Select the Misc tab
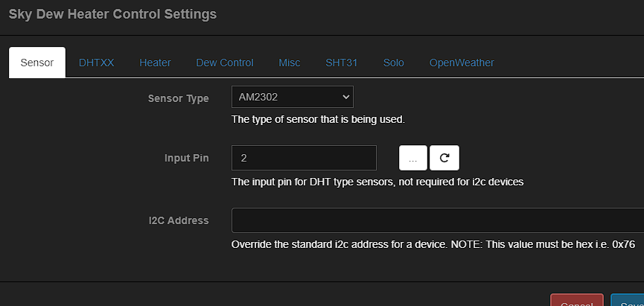The width and height of the screenshot is (644, 306). pyautogui.click(x=290, y=63)
